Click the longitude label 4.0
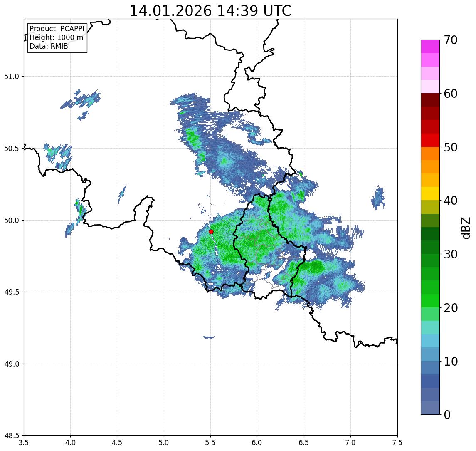 coord(70,443)
